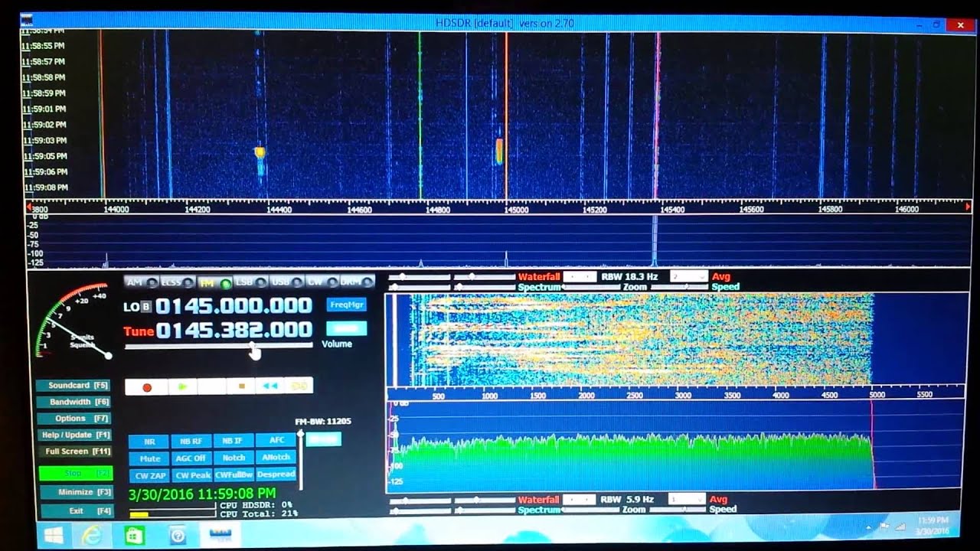Click 145000 on the RF frequency scale

point(517,209)
